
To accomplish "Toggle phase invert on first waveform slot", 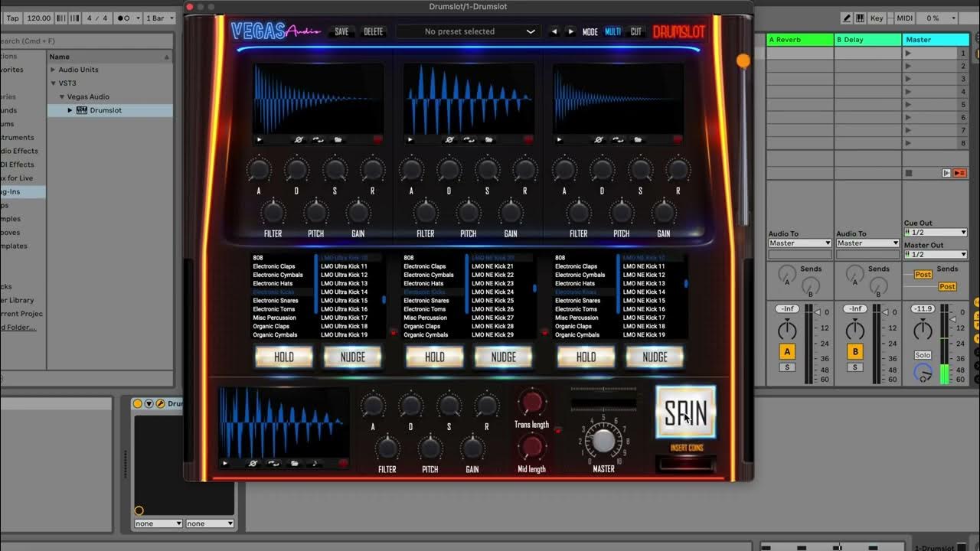I will [299, 140].
